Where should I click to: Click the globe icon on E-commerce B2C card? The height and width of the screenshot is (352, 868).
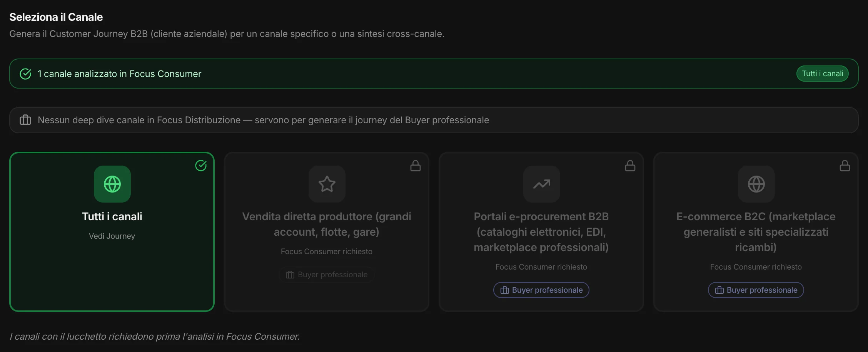tap(756, 184)
